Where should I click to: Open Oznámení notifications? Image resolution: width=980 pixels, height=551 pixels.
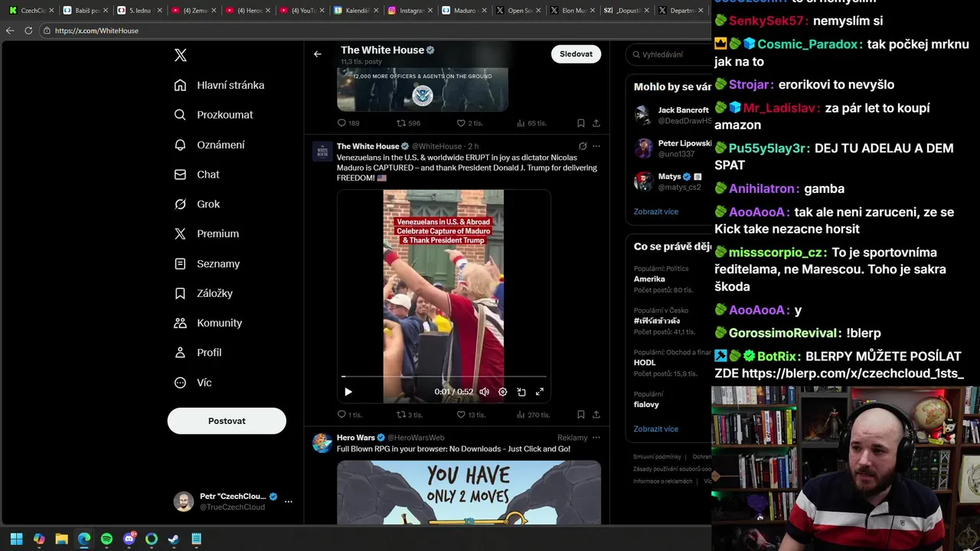click(x=210, y=145)
